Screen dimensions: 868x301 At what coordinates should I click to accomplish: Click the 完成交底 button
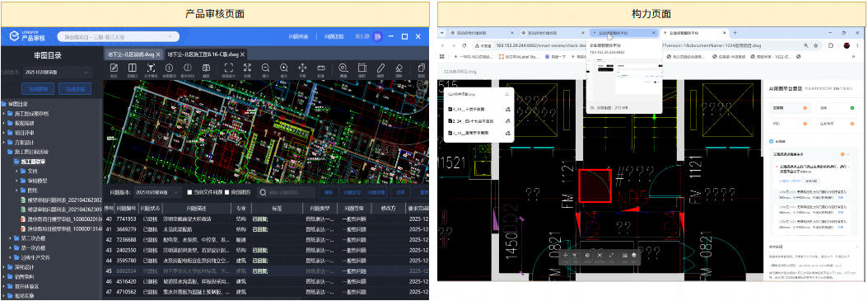tap(75, 89)
